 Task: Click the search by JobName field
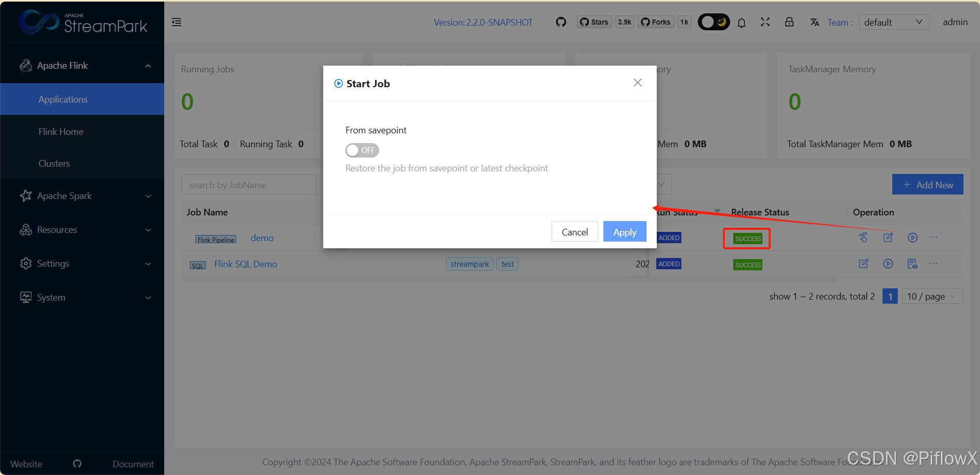(249, 185)
